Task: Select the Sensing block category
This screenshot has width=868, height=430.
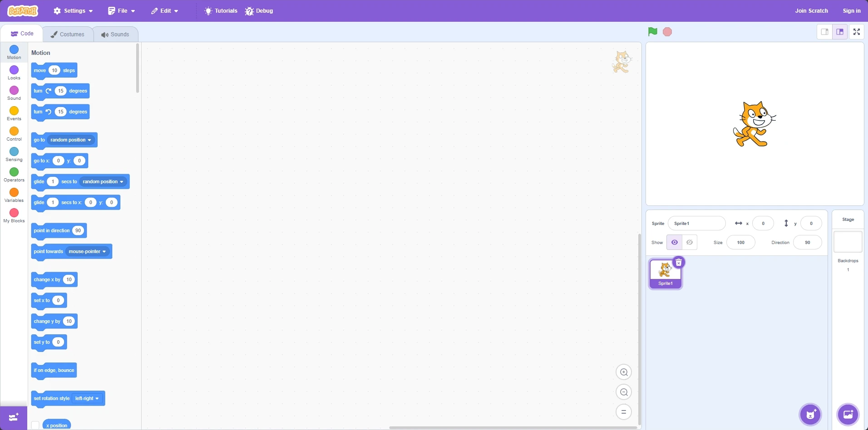Action: [x=14, y=152]
